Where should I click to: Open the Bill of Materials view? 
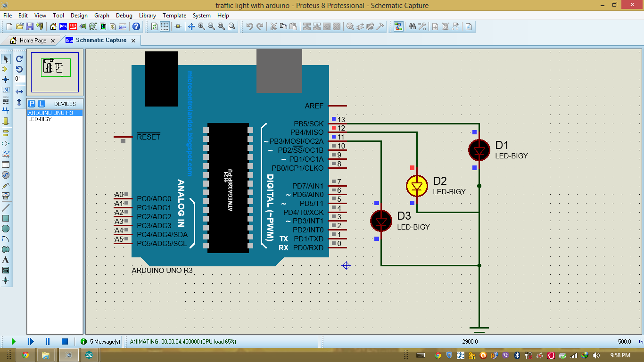click(x=112, y=27)
